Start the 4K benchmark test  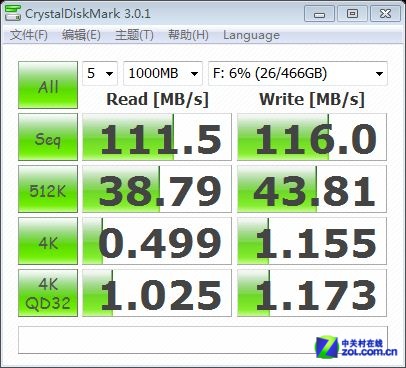(48, 241)
